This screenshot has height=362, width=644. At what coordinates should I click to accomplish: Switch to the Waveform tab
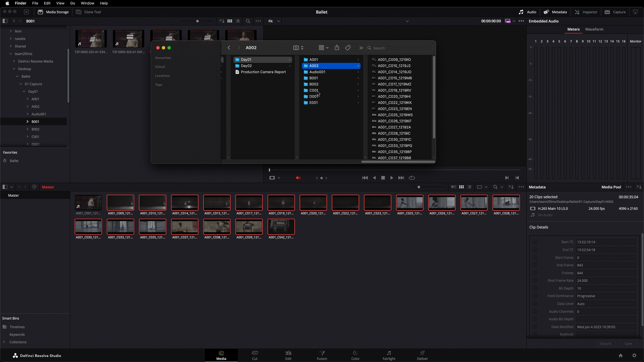[x=594, y=29]
